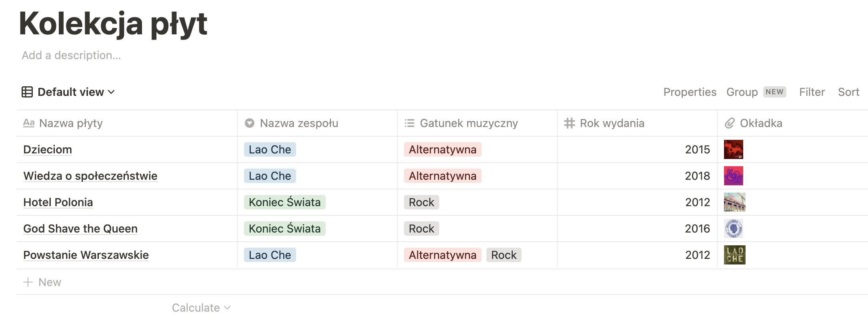This screenshot has width=868, height=326.
Task: Open the Powstanie Warszawskie Lao Che cover image
Action: 734,255
